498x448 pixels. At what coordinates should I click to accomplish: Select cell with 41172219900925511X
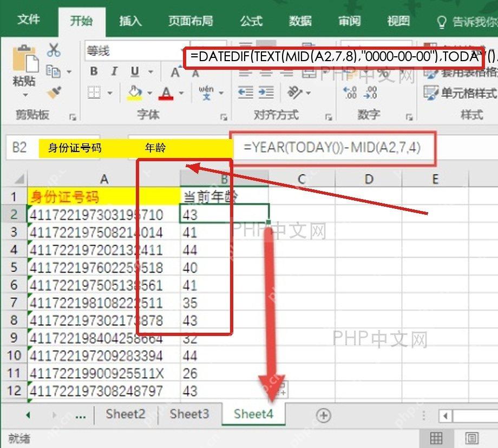tap(103, 373)
